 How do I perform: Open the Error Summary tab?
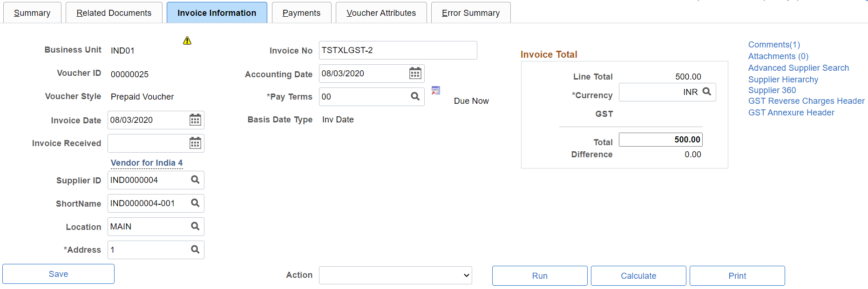point(470,13)
